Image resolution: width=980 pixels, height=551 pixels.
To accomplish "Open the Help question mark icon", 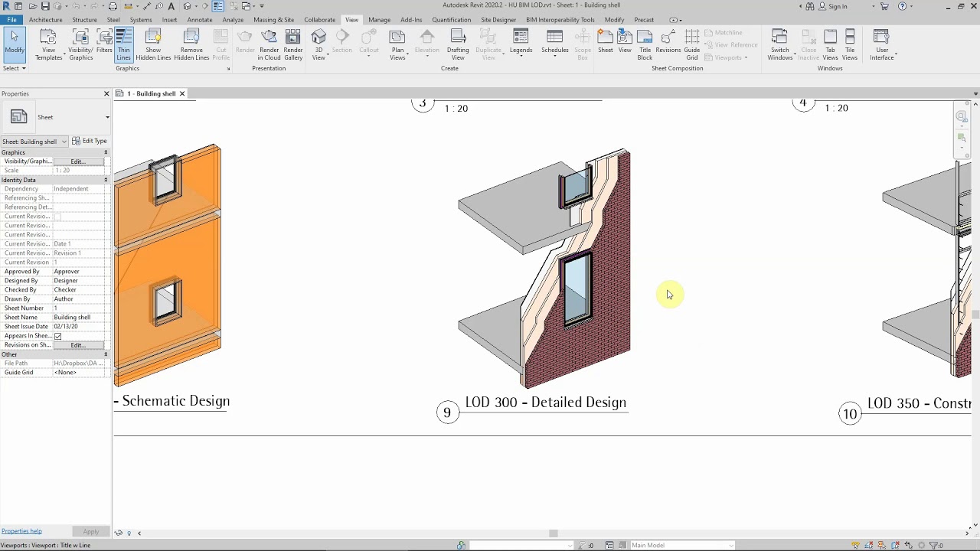I will coord(902,6).
